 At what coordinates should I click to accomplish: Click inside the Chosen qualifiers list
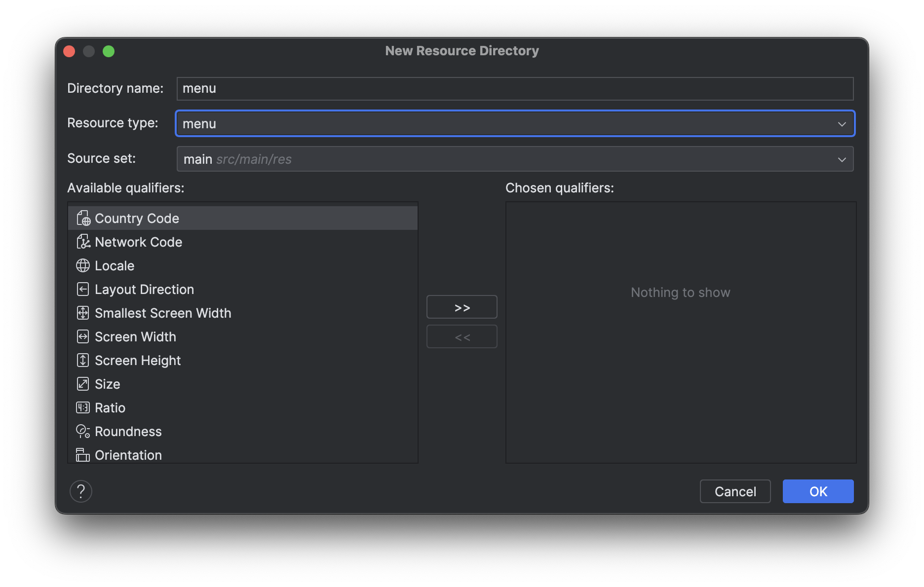[681, 332]
